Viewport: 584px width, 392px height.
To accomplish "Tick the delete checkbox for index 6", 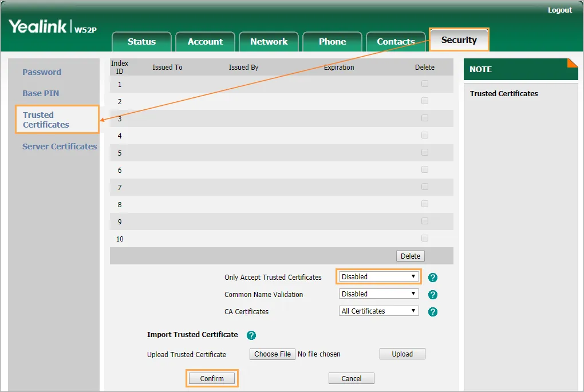I will coord(425,169).
